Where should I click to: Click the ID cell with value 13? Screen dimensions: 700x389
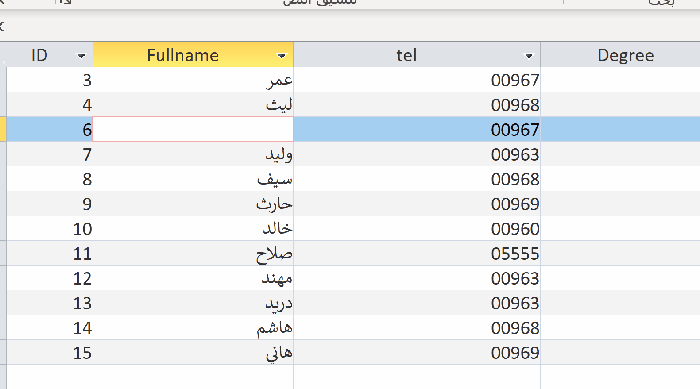point(50,303)
